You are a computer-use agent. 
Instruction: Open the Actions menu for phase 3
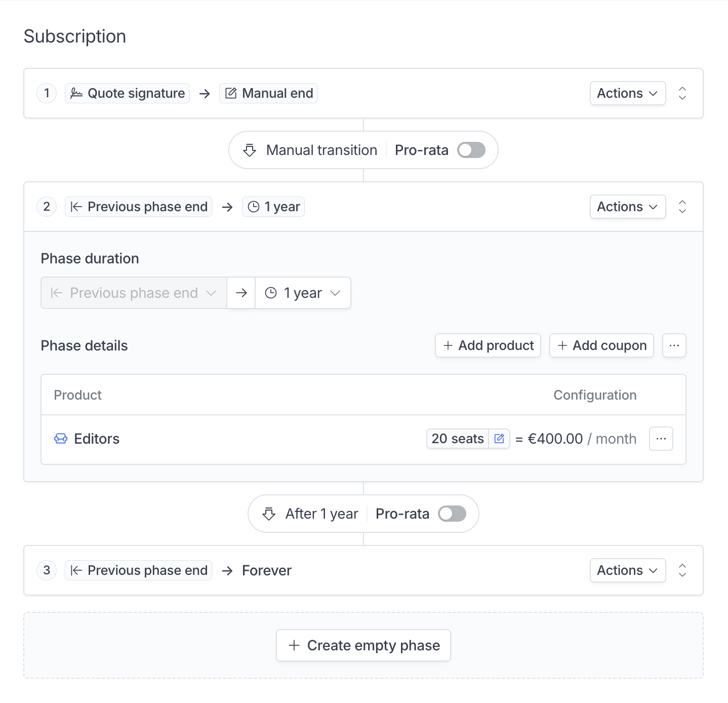(628, 570)
